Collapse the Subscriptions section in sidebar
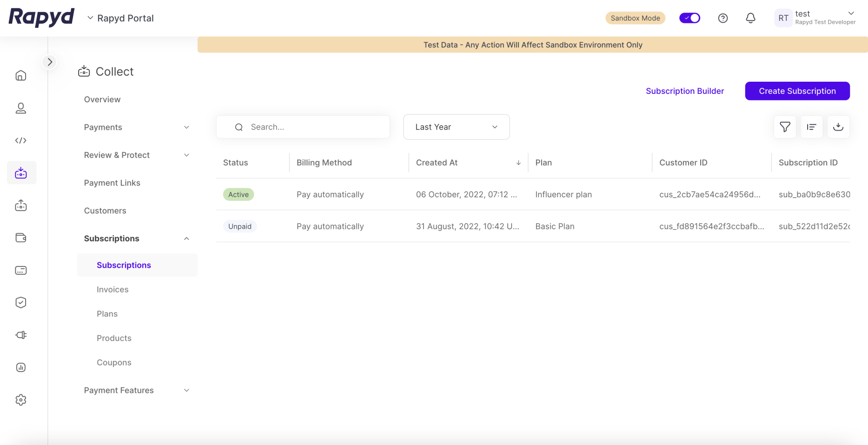Viewport: 868px width, 445px height. (x=186, y=238)
